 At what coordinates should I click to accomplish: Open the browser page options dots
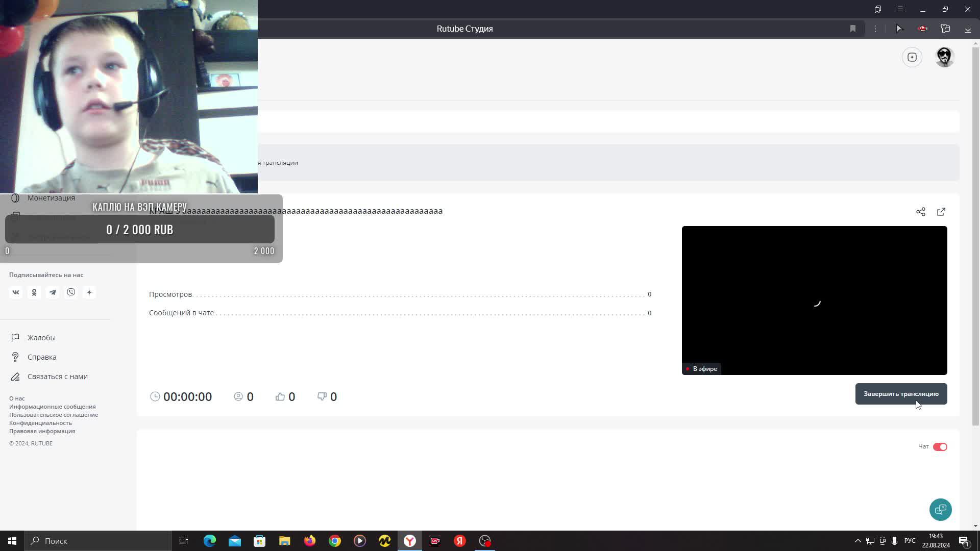(875, 29)
